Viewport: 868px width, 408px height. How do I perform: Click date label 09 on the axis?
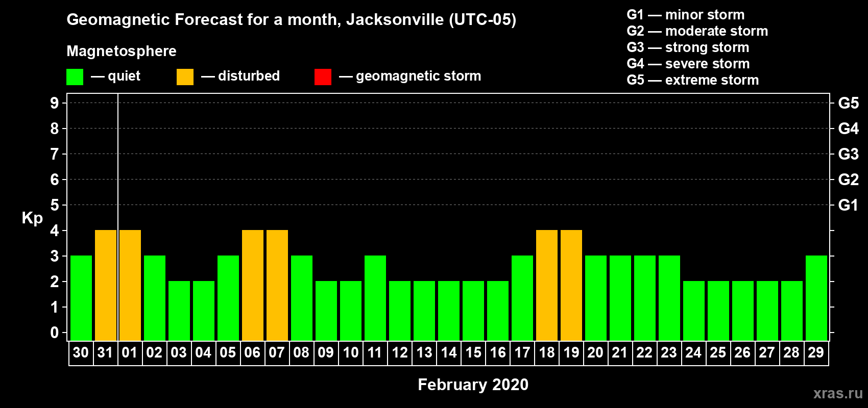point(326,352)
